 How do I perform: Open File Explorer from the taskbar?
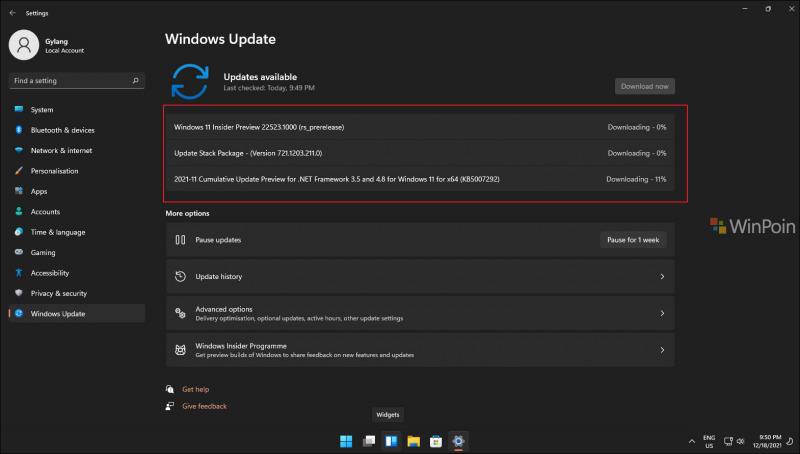(414, 441)
